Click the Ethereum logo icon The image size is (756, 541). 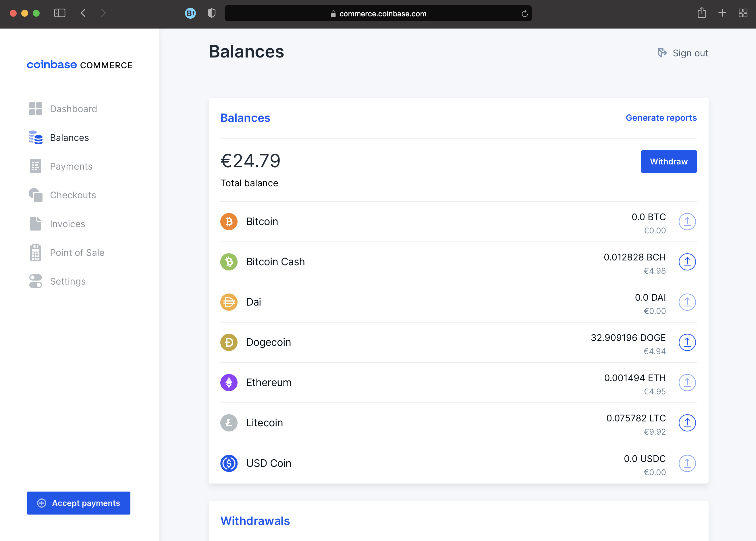point(229,382)
